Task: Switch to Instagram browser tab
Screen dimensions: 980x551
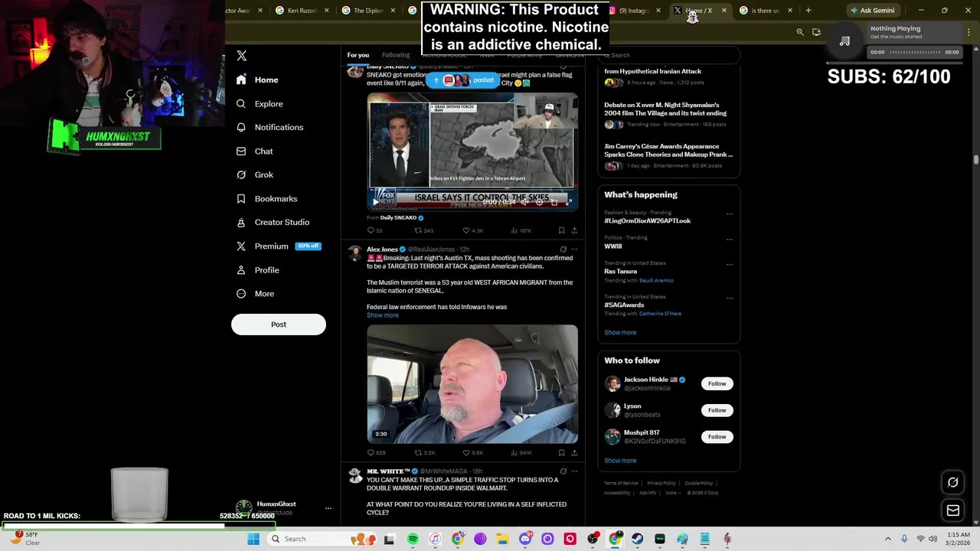Action: click(x=634, y=11)
